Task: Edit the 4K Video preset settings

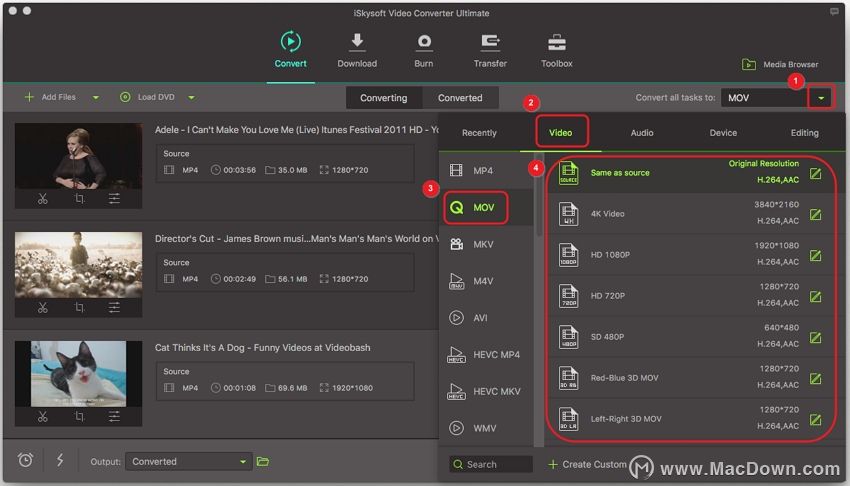Action: click(x=815, y=215)
